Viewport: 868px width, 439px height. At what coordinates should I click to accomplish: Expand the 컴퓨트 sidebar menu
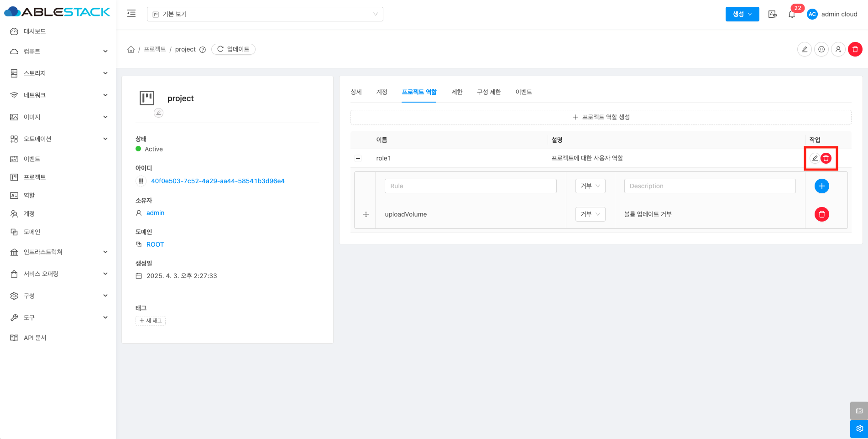tap(58, 52)
